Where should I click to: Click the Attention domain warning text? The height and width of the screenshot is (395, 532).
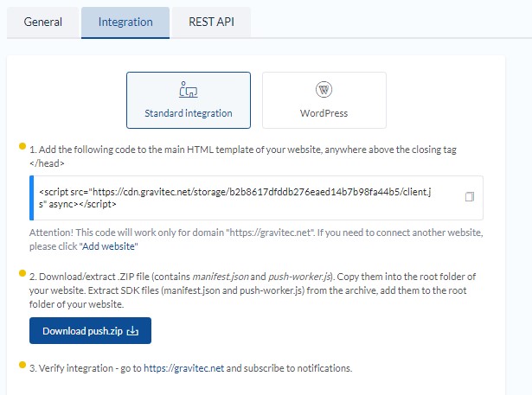pyautogui.click(x=256, y=239)
